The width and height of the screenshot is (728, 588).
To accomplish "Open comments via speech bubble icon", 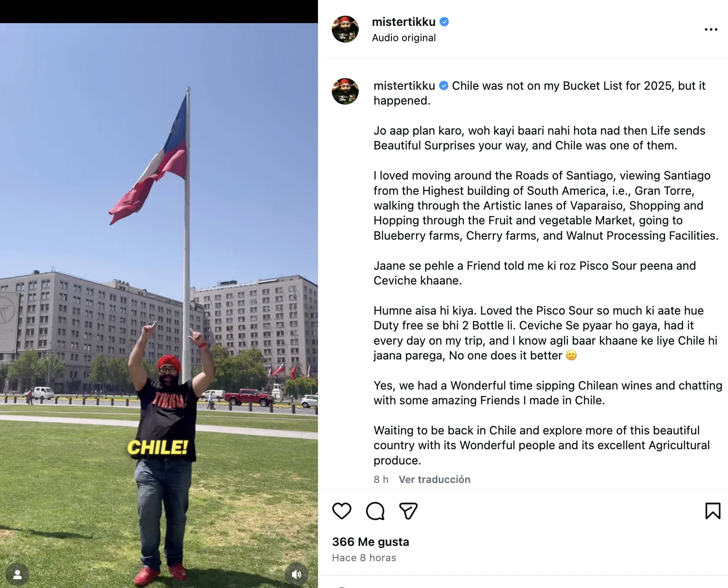I will 375,511.
